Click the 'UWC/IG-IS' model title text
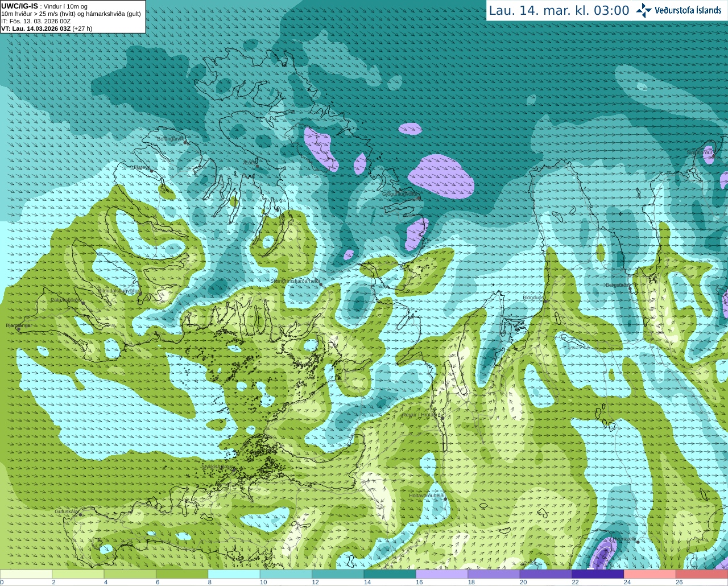 [x=20, y=6]
